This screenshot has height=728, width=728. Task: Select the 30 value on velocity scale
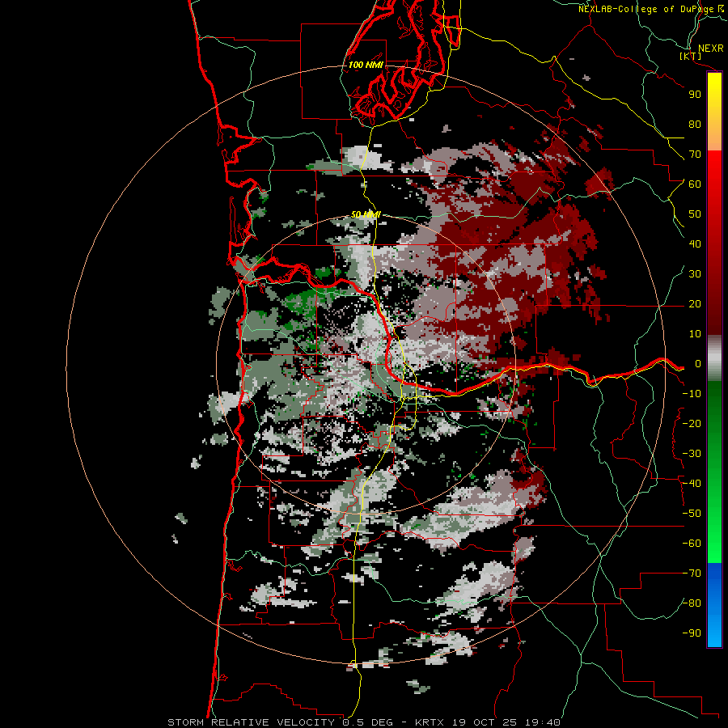(695, 274)
